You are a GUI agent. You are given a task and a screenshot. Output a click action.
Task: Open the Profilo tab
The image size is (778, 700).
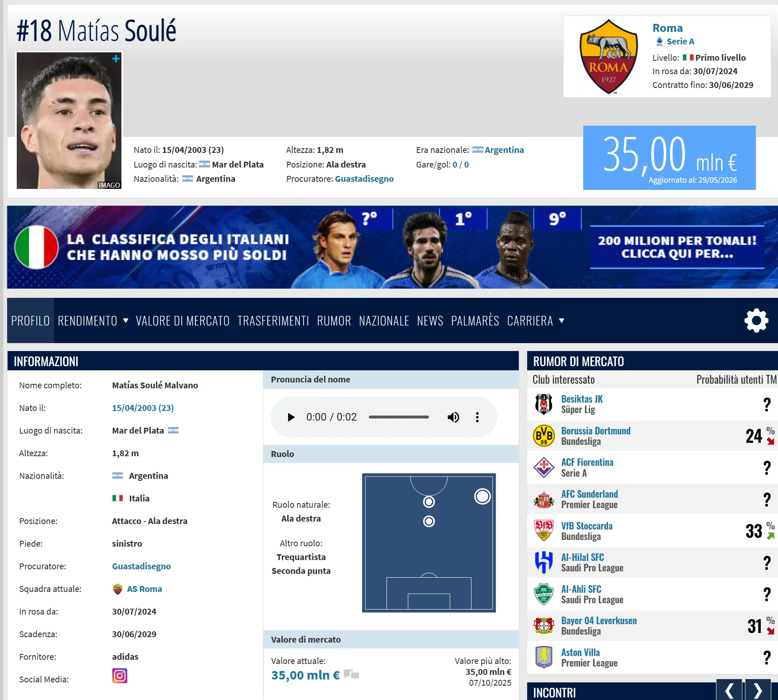point(31,321)
